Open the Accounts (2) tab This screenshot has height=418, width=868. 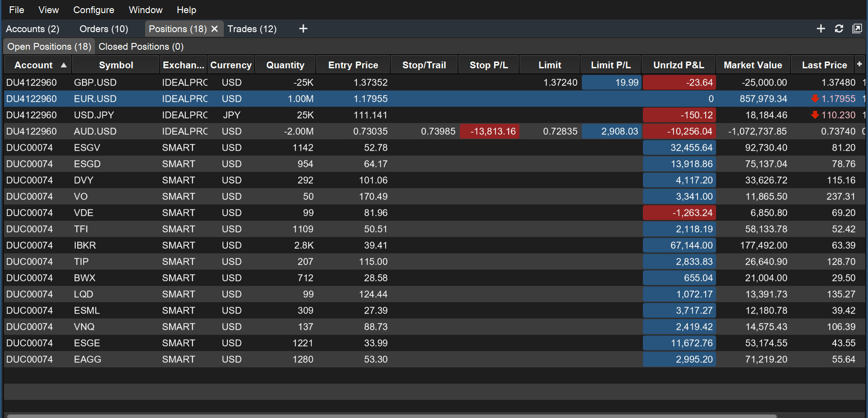33,29
